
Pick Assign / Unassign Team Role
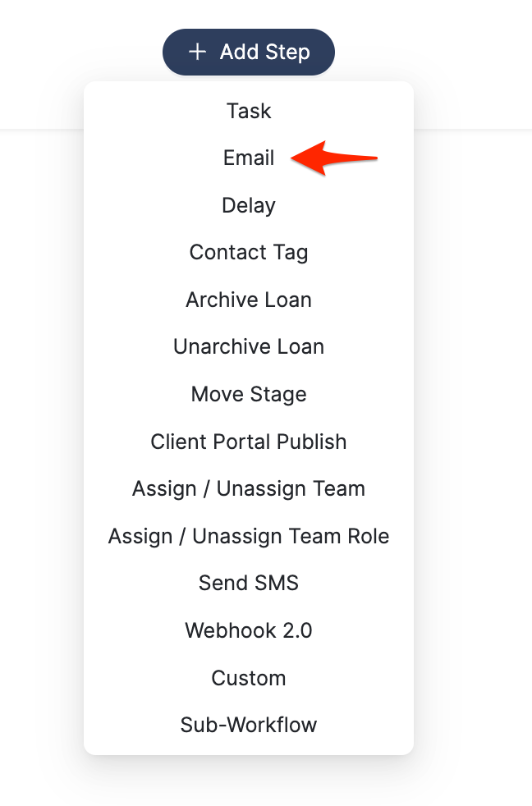coord(249,536)
